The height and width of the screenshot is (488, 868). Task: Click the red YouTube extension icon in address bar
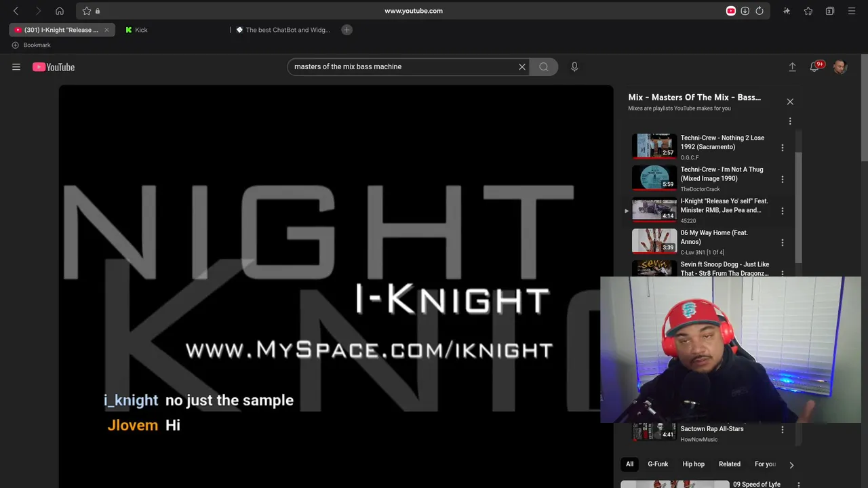(x=731, y=11)
